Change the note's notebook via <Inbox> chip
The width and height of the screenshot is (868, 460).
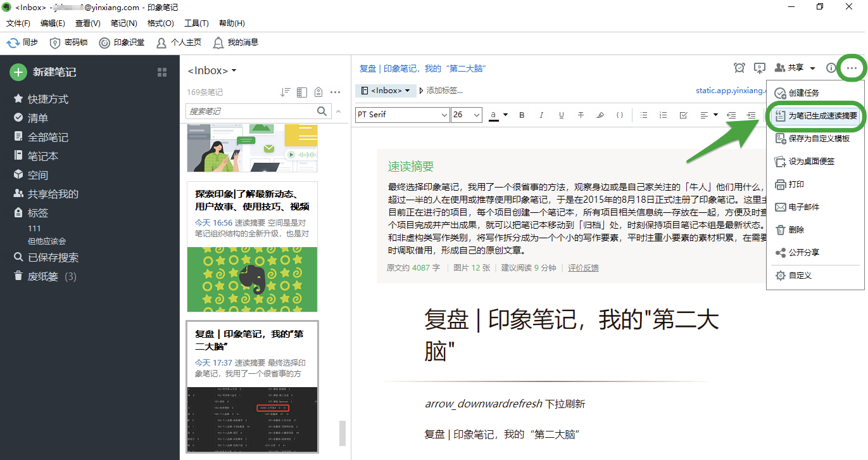[x=386, y=91]
